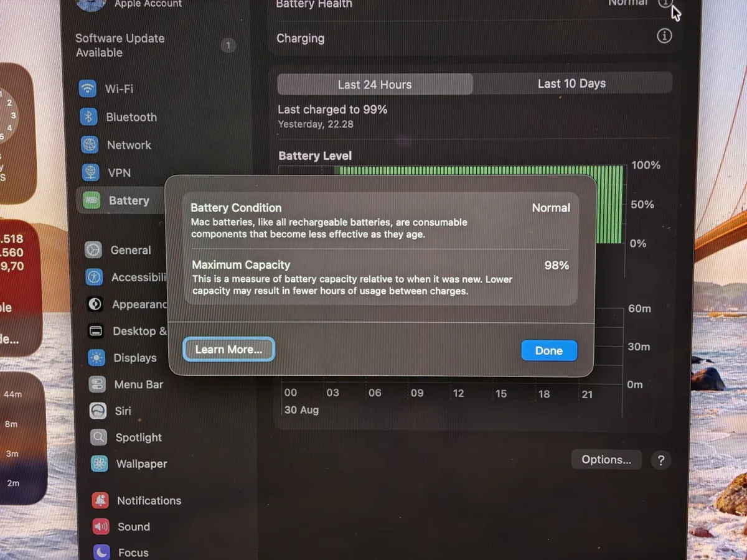Click the VPN sidebar icon
The width and height of the screenshot is (747, 560).
pos(90,172)
